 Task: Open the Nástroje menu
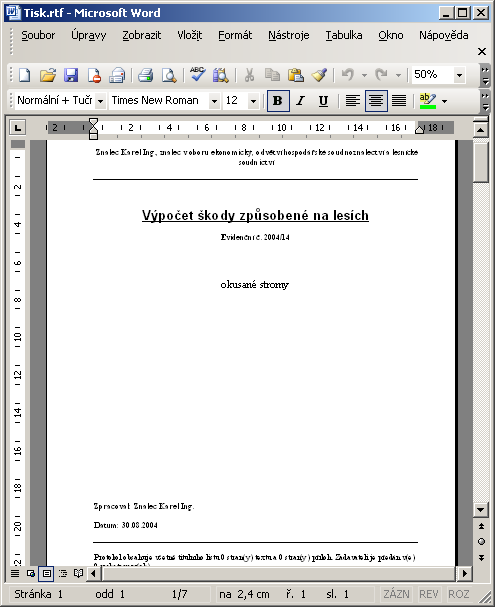pyautogui.click(x=288, y=35)
